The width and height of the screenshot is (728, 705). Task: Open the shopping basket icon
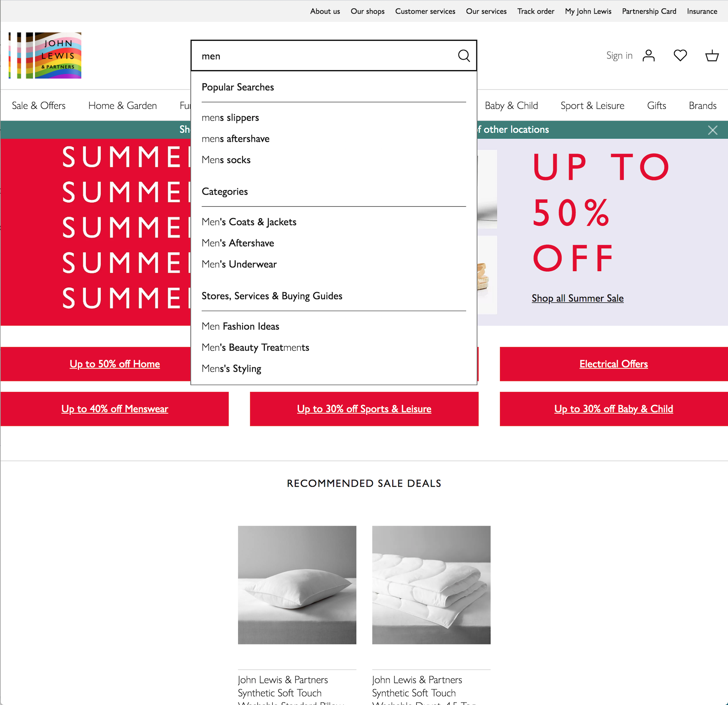(712, 56)
